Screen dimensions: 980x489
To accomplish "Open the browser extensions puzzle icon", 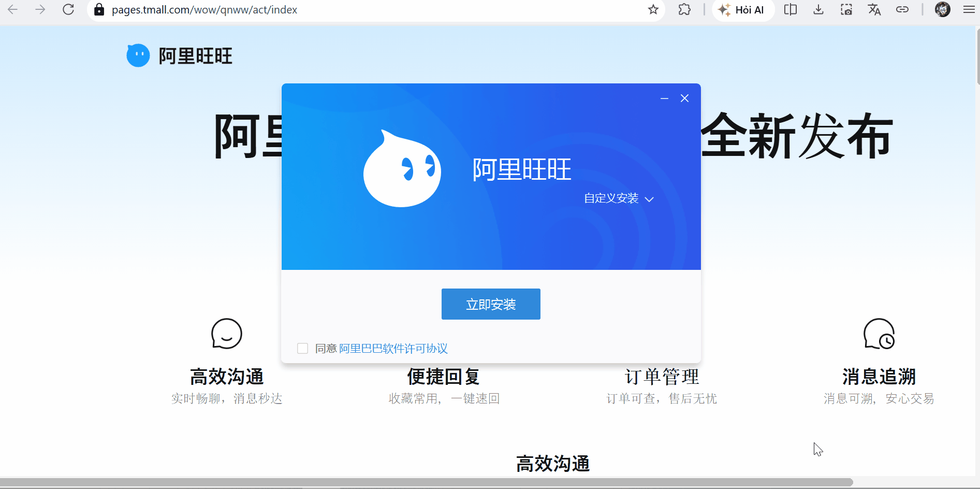I will 684,9.
